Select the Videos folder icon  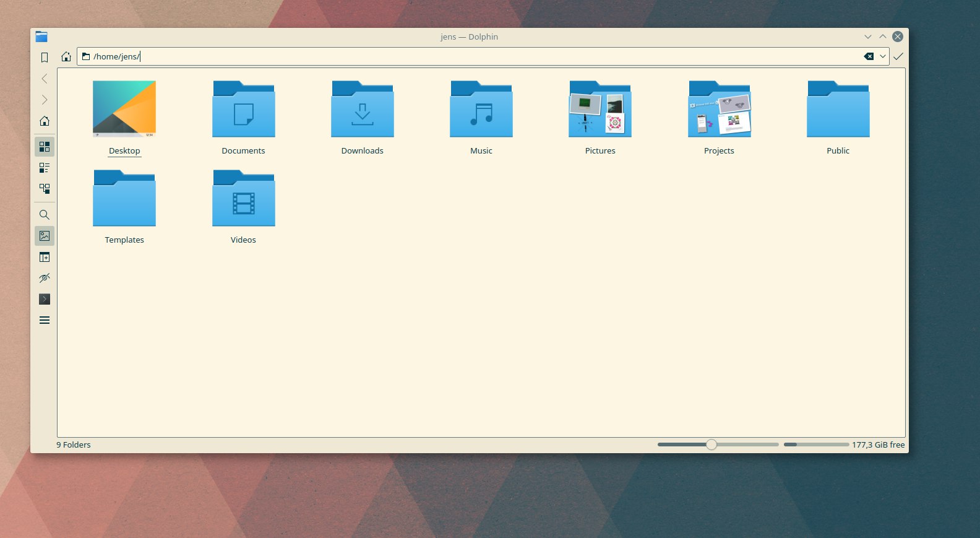point(244,198)
